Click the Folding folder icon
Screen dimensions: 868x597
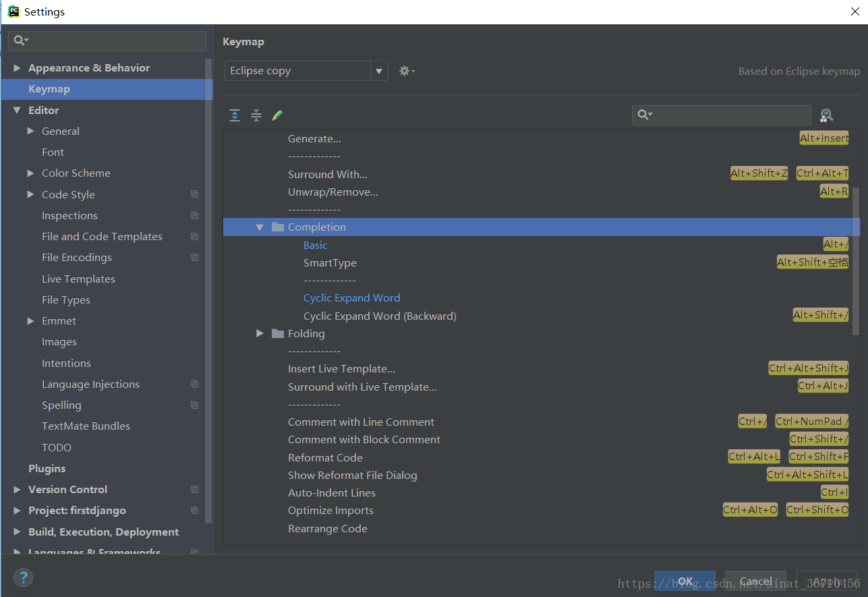pyautogui.click(x=277, y=333)
